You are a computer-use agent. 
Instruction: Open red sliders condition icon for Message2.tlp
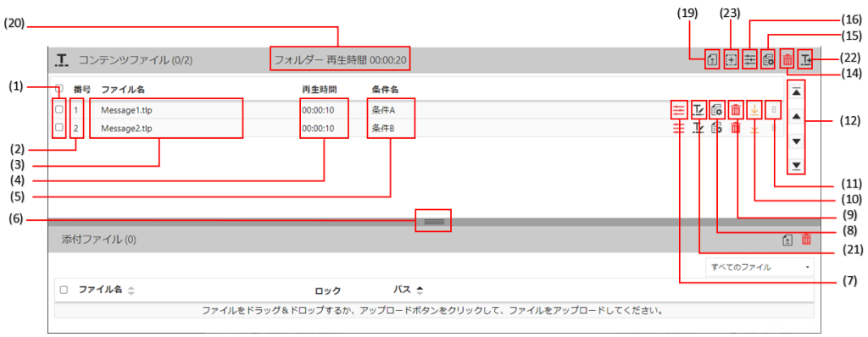click(679, 129)
